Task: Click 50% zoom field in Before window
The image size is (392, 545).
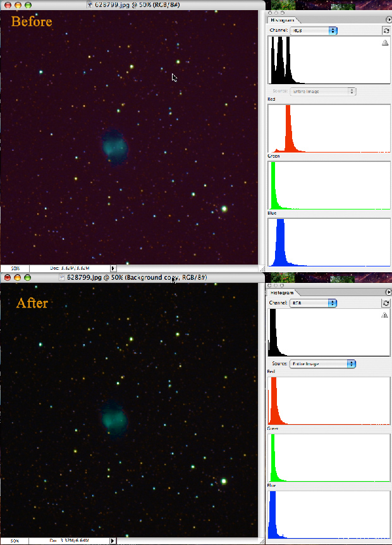Action: 15,268
